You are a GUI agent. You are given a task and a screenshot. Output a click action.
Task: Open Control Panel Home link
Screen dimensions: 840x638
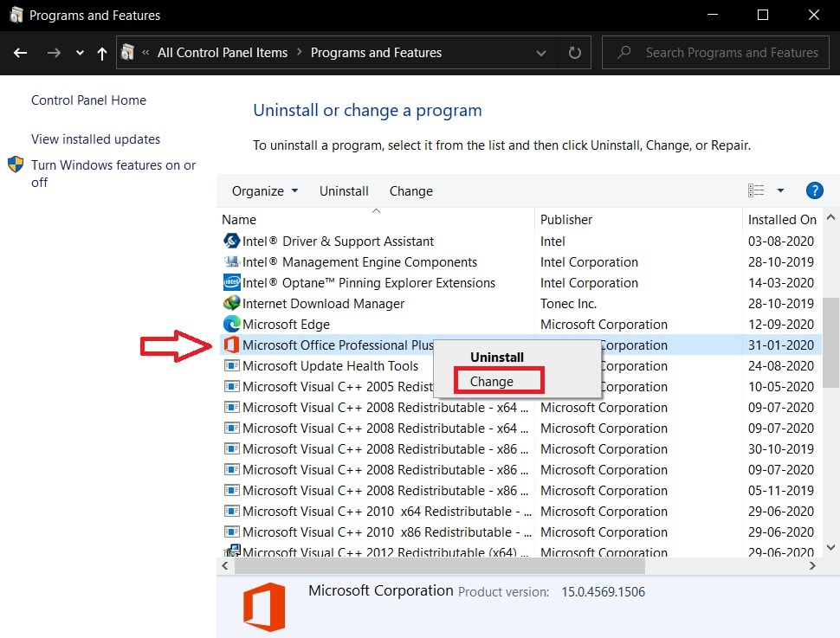[x=88, y=100]
